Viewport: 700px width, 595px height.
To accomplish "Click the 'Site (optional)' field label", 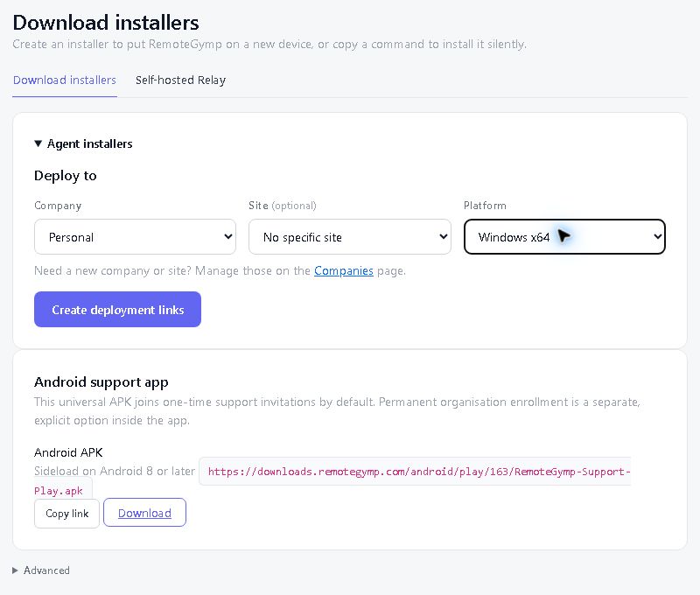I will coord(283,206).
